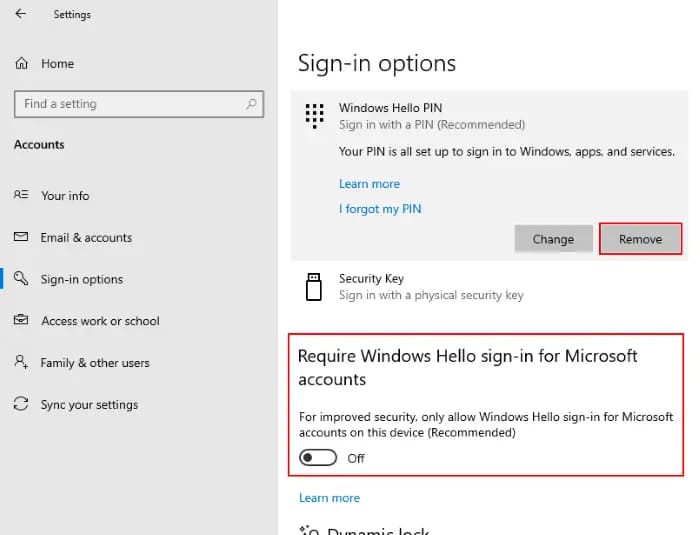Click the search magnifier icon

click(x=250, y=104)
